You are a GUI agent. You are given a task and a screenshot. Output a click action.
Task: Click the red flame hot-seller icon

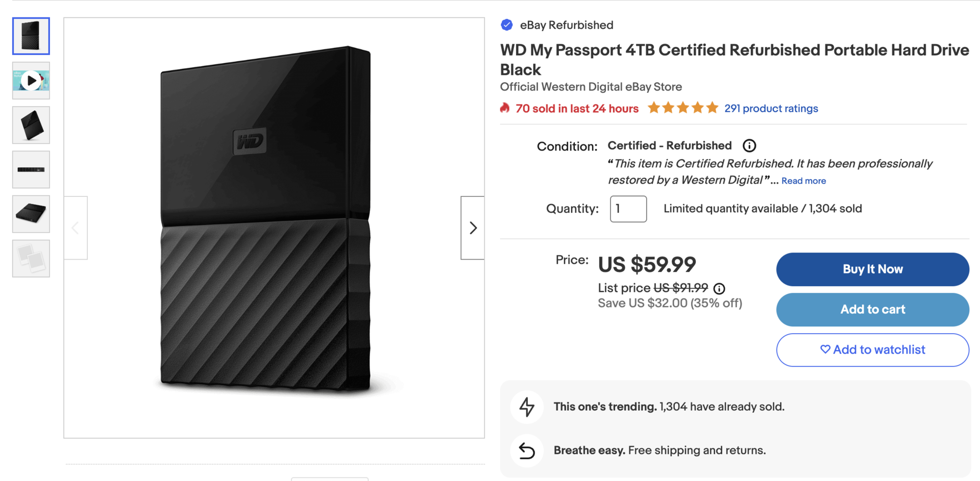click(x=505, y=108)
